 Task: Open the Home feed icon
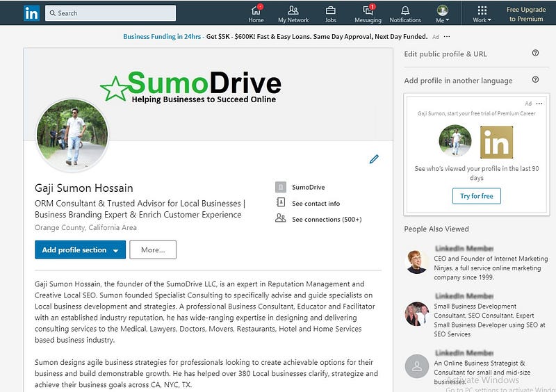pyautogui.click(x=256, y=10)
